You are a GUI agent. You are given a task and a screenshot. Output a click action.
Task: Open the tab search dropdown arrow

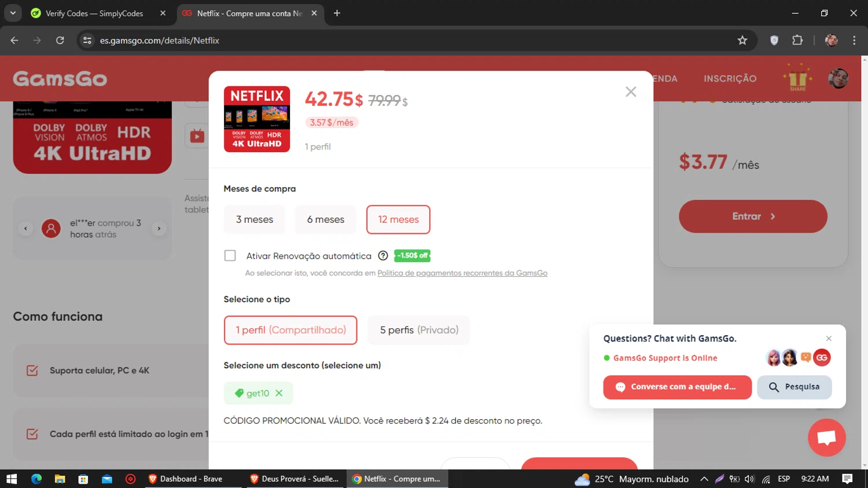13,13
